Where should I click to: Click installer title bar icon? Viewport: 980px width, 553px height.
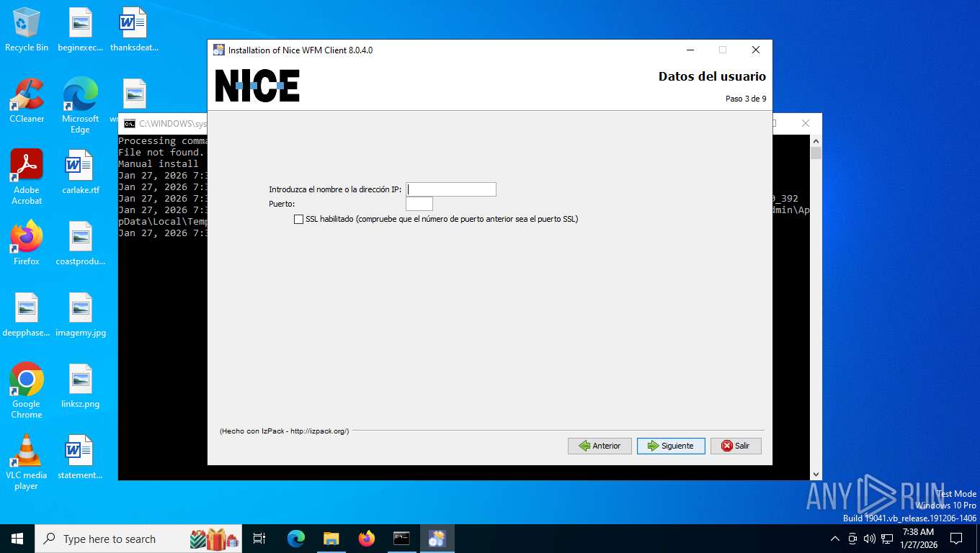tap(219, 50)
